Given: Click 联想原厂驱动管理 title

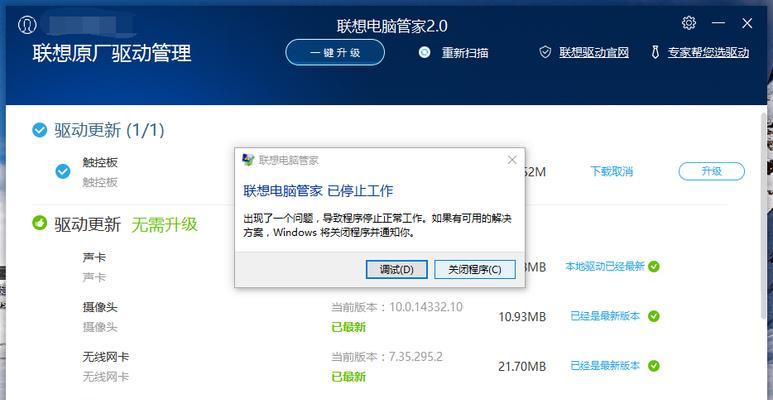Looking at the screenshot, I should click(x=112, y=53).
